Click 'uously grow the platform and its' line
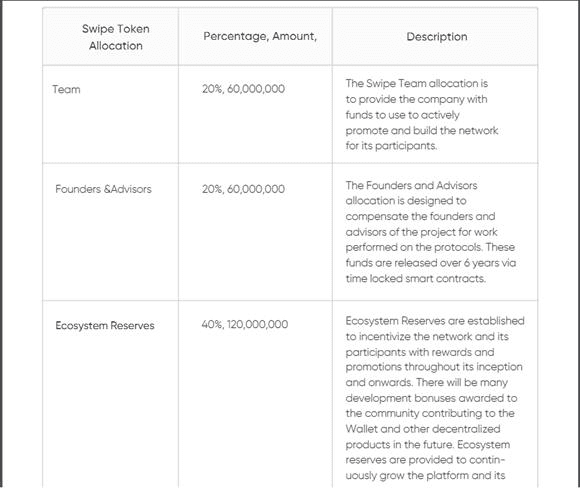This screenshot has width=580, height=488. click(x=425, y=475)
